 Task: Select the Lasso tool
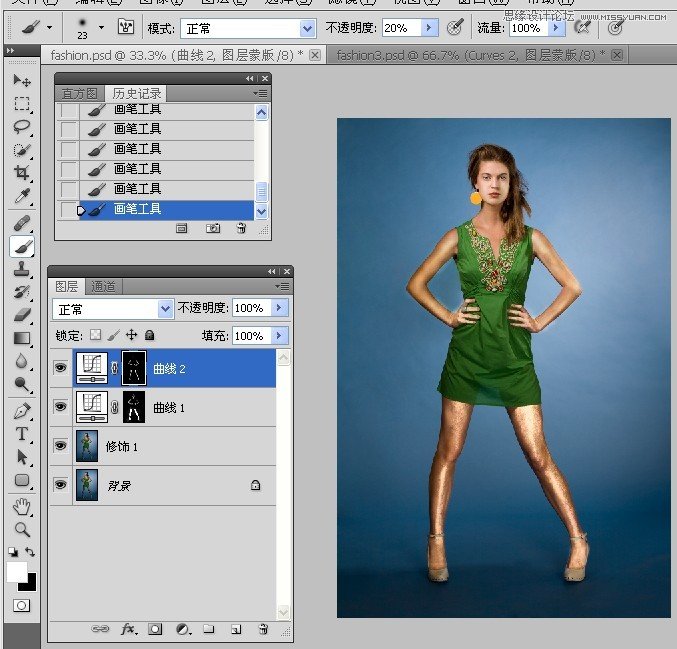click(x=22, y=127)
